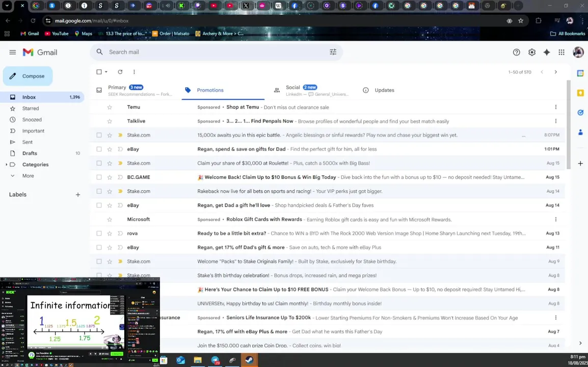Open Chrome tab search dropdown
Viewport: 588px width, 367px height.
click(x=7, y=6)
